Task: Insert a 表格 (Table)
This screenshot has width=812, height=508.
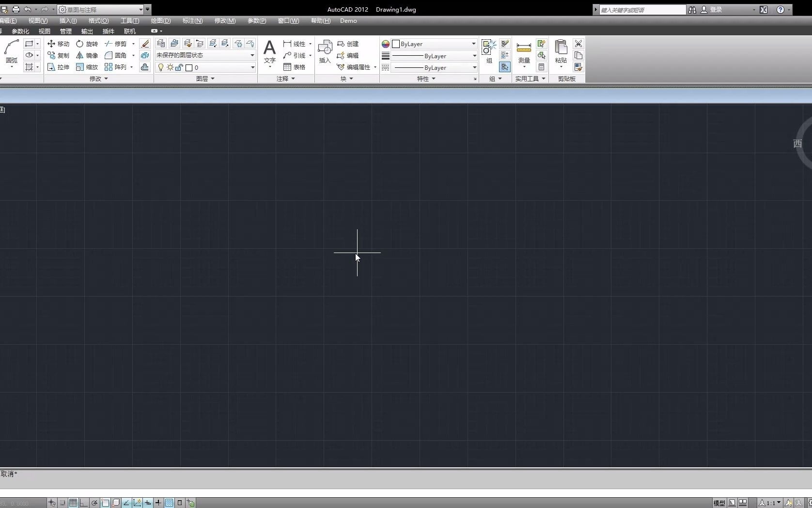Action: point(294,67)
